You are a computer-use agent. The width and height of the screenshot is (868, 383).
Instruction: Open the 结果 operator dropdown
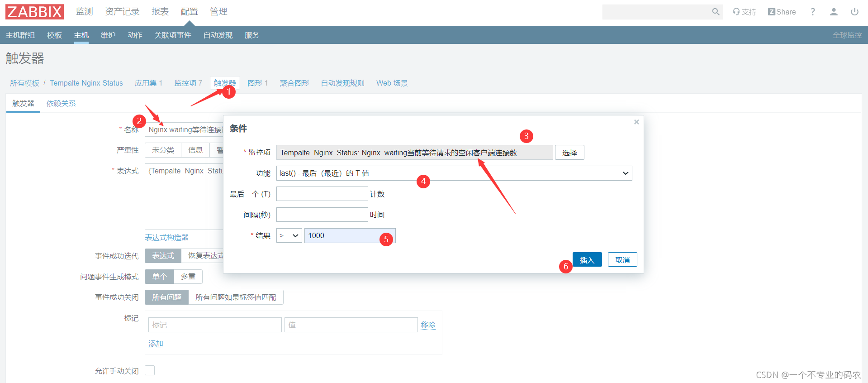289,235
